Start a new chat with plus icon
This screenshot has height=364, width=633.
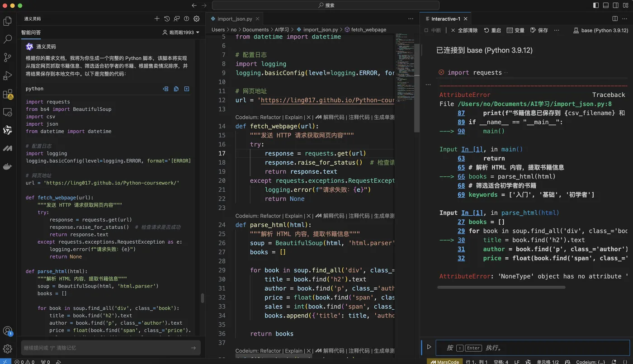tap(157, 19)
